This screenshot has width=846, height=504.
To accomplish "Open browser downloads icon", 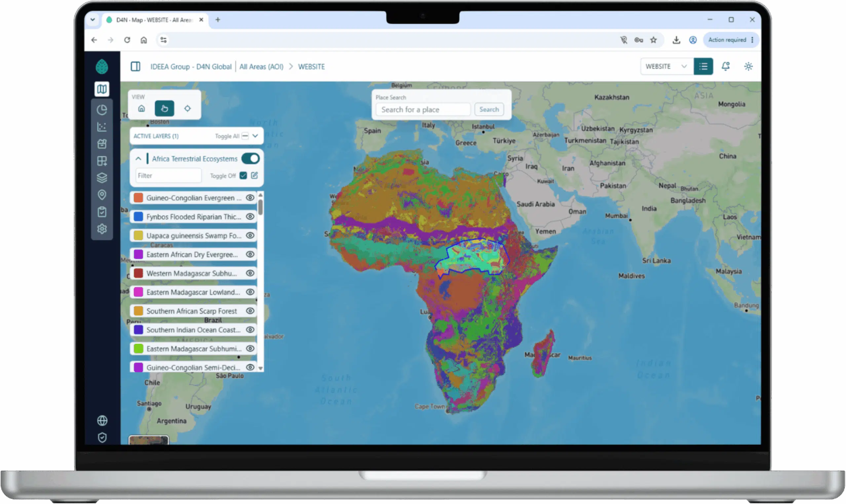I will [x=676, y=40].
